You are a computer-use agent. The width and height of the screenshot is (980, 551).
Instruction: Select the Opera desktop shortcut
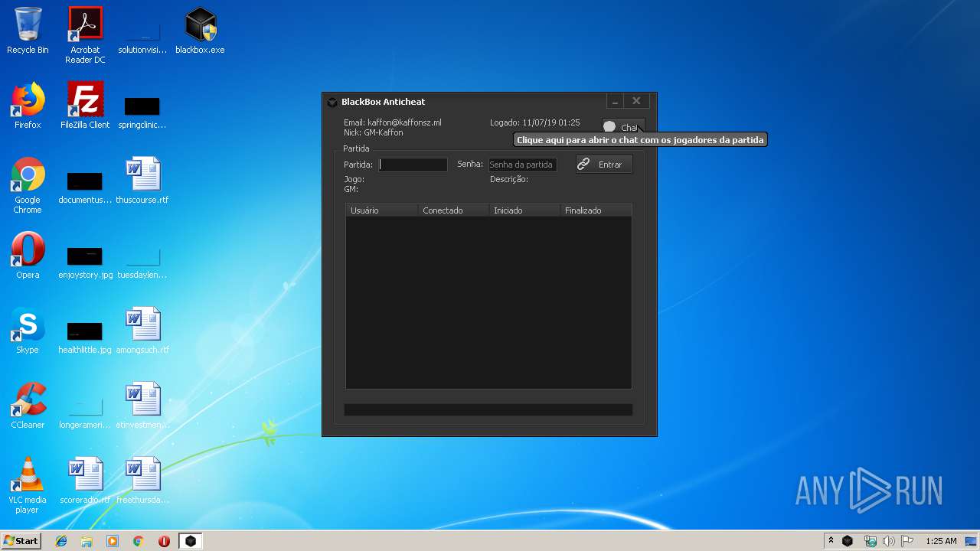click(28, 256)
